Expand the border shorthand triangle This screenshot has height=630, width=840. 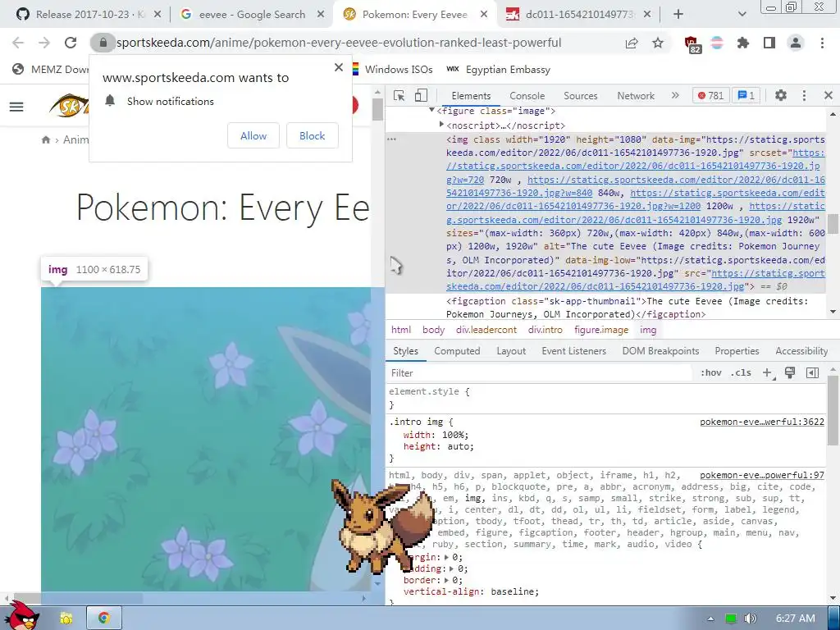pyautogui.click(x=447, y=580)
